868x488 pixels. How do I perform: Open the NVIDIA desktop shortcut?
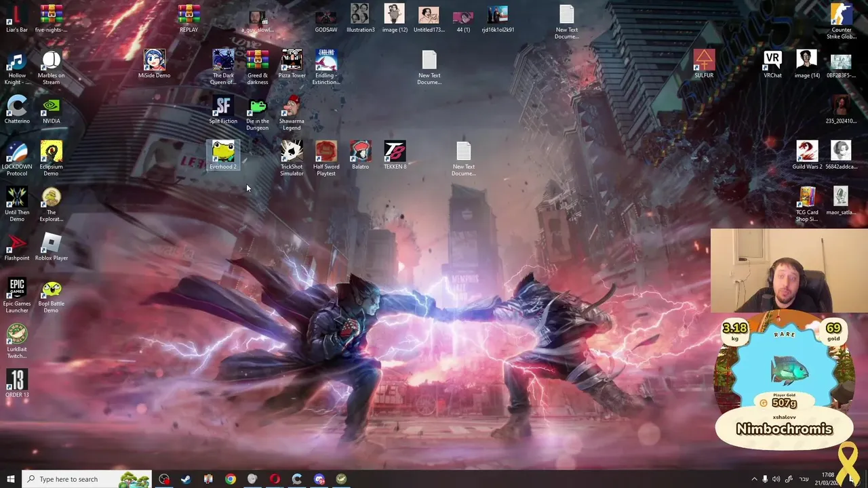[52, 110]
